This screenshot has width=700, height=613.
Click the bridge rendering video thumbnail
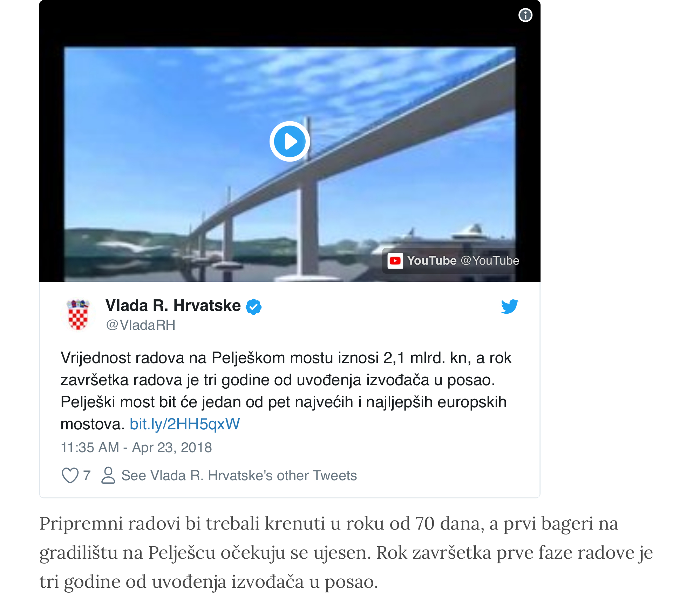[x=290, y=164]
